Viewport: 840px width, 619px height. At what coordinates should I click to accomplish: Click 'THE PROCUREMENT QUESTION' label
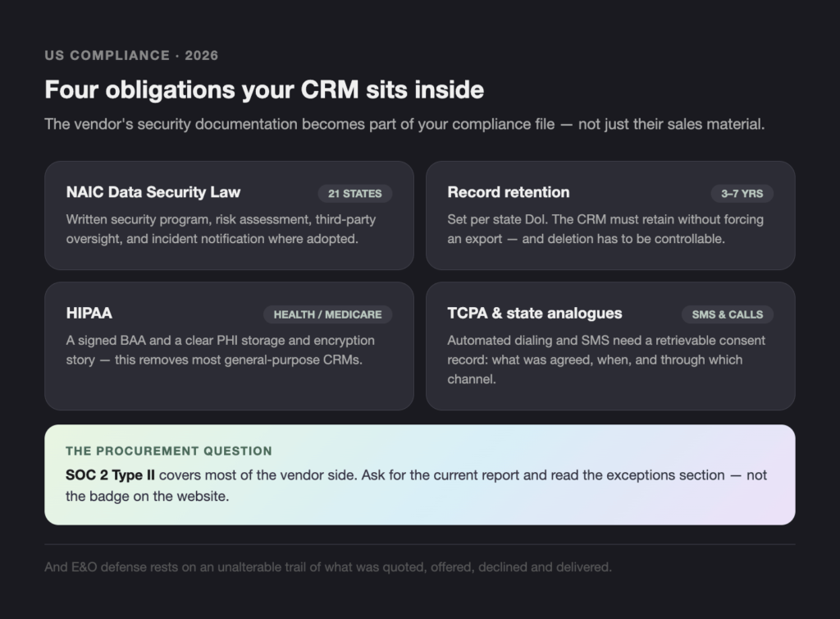pos(169,452)
